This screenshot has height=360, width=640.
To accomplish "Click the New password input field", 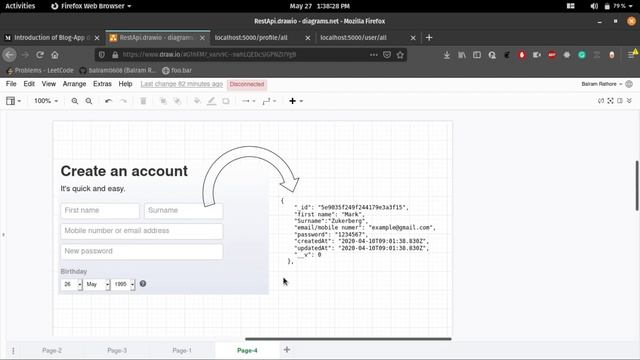I will 142,251.
